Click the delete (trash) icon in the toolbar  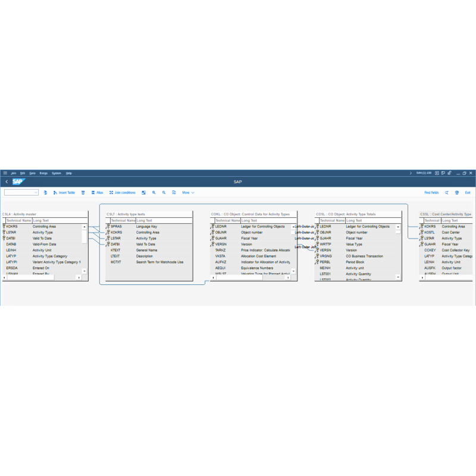click(83, 192)
